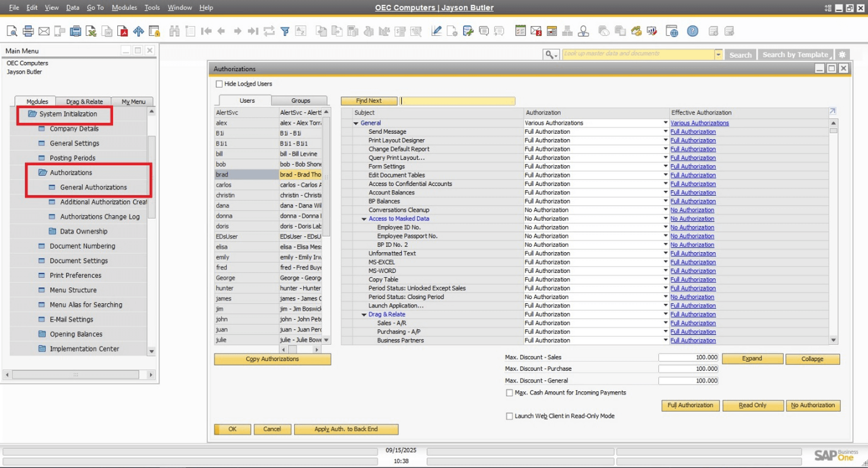This screenshot has height=468, width=868.
Task: Select the Export to MS Excel icon
Action: point(92,31)
